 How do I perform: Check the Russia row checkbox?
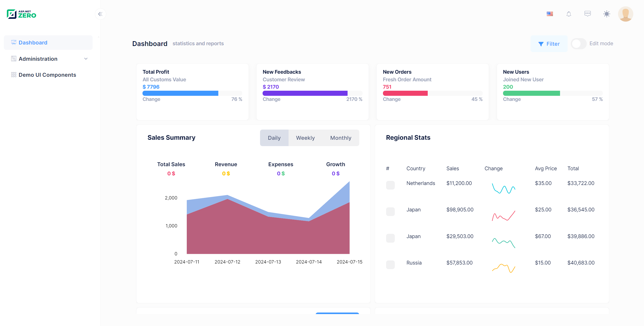point(390,265)
